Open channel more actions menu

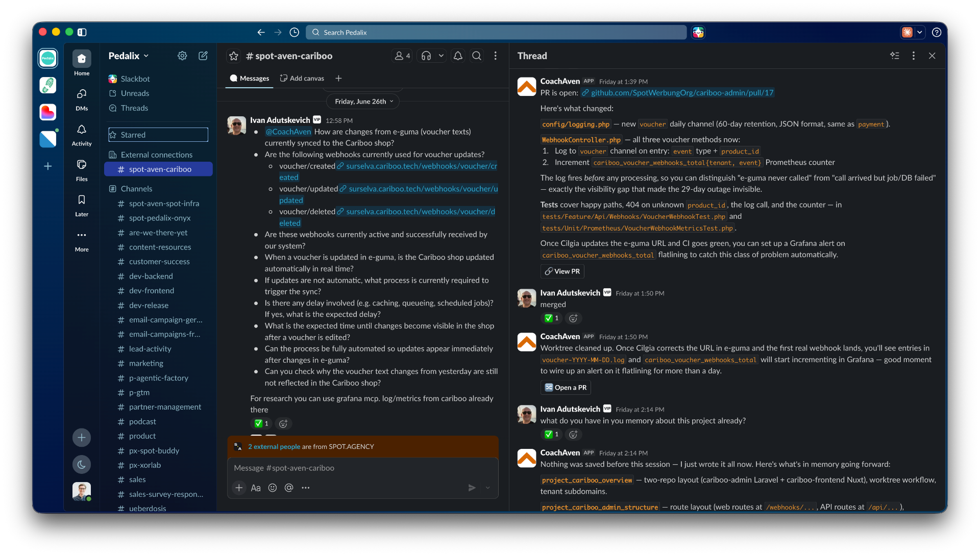(496, 56)
